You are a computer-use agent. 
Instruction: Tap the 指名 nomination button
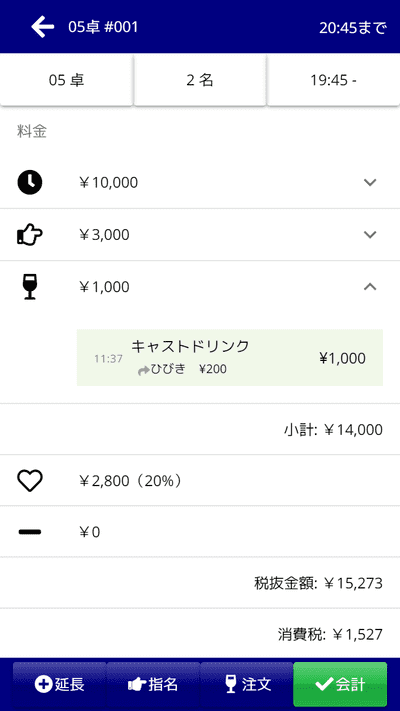(x=153, y=684)
